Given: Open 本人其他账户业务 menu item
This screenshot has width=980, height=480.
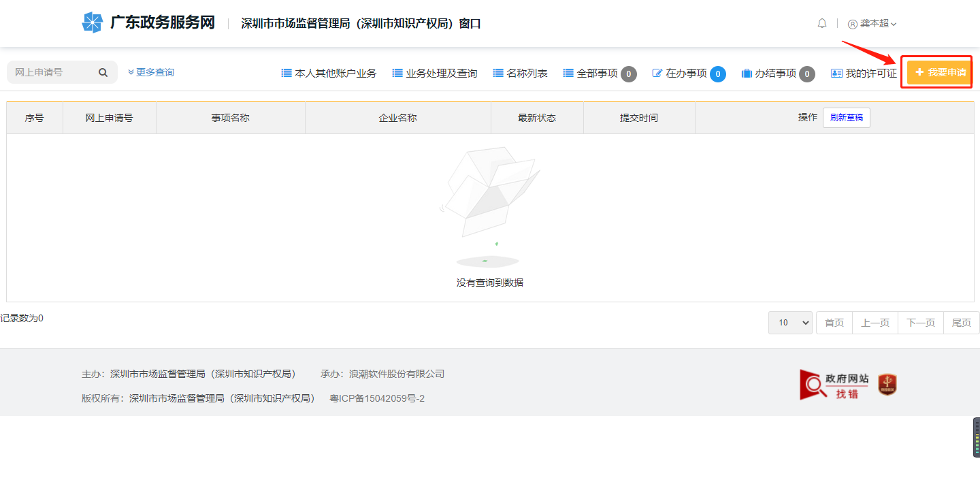Looking at the screenshot, I should [329, 74].
